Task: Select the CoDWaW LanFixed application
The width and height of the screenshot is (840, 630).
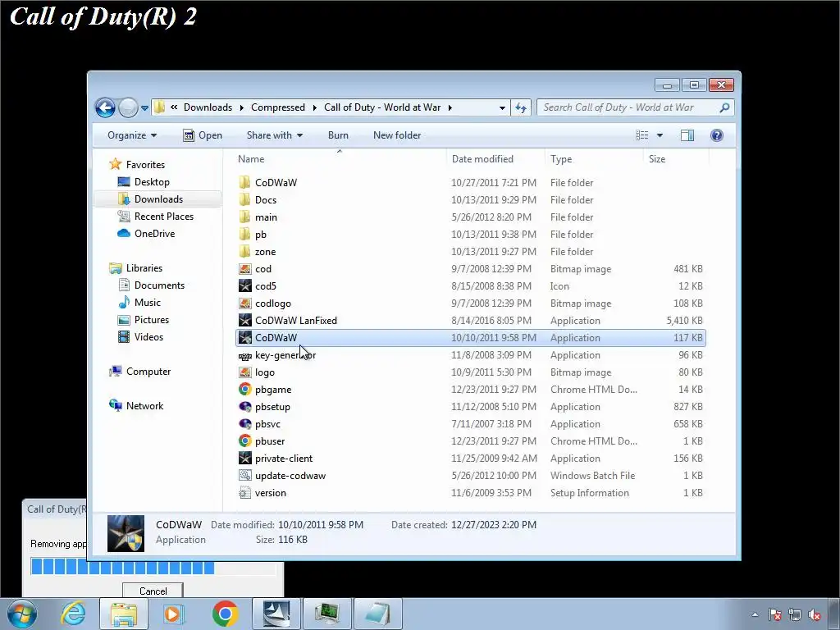Action: coord(470,321)
